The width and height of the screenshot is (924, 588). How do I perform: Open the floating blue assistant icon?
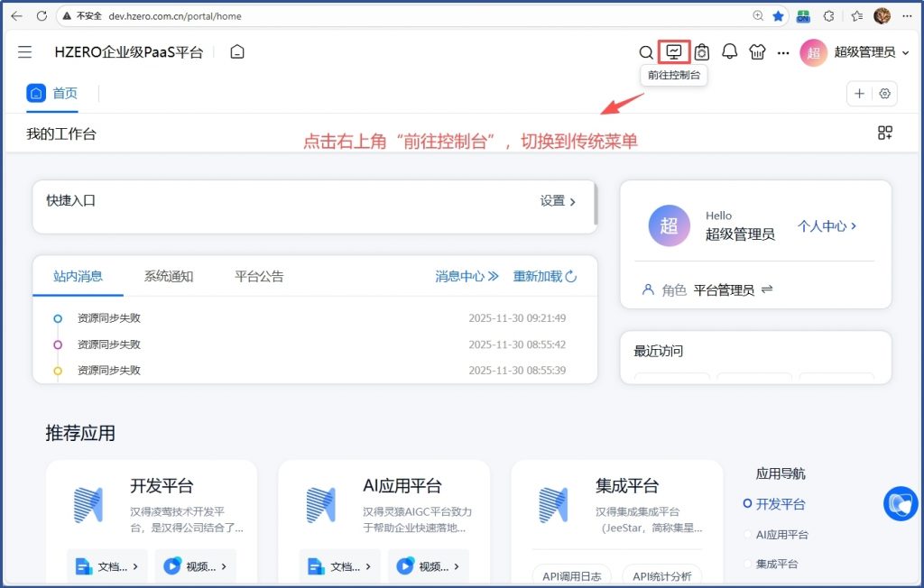[900, 503]
